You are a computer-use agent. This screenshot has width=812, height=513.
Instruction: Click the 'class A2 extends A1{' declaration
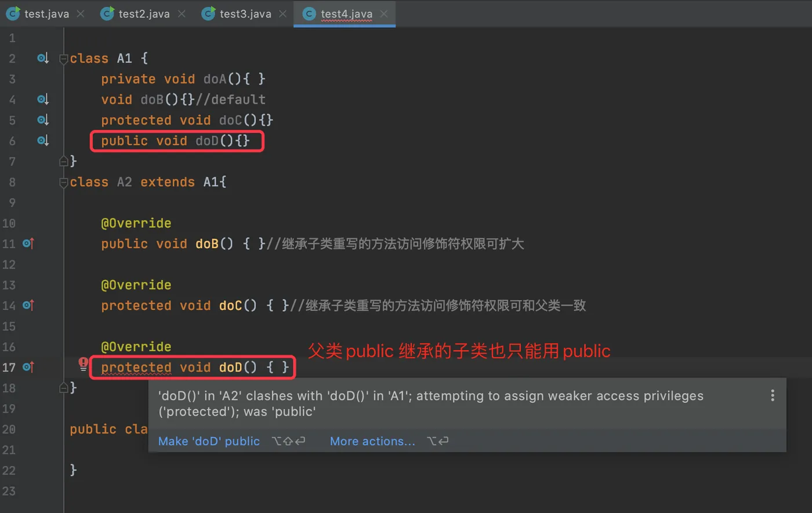click(x=148, y=182)
